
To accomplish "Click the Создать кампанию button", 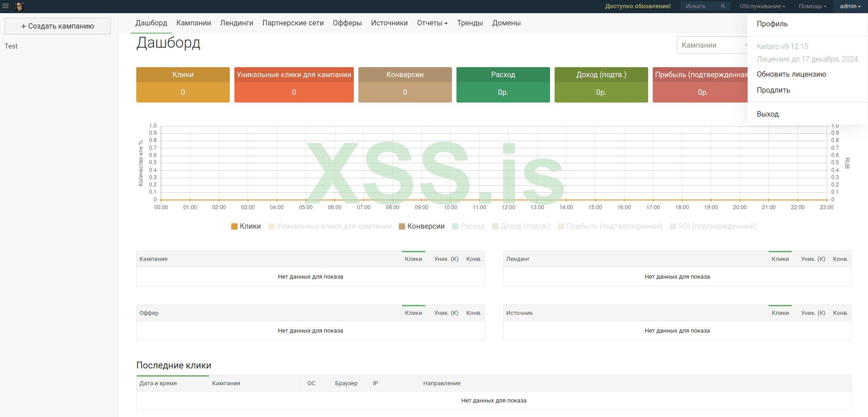I will (58, 26).
